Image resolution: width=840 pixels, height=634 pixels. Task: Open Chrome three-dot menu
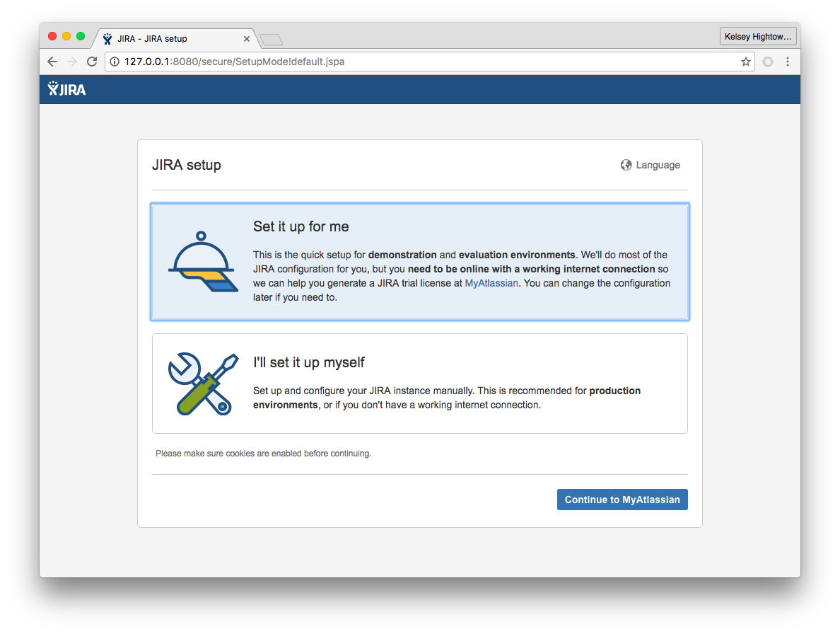click(788, 62)
